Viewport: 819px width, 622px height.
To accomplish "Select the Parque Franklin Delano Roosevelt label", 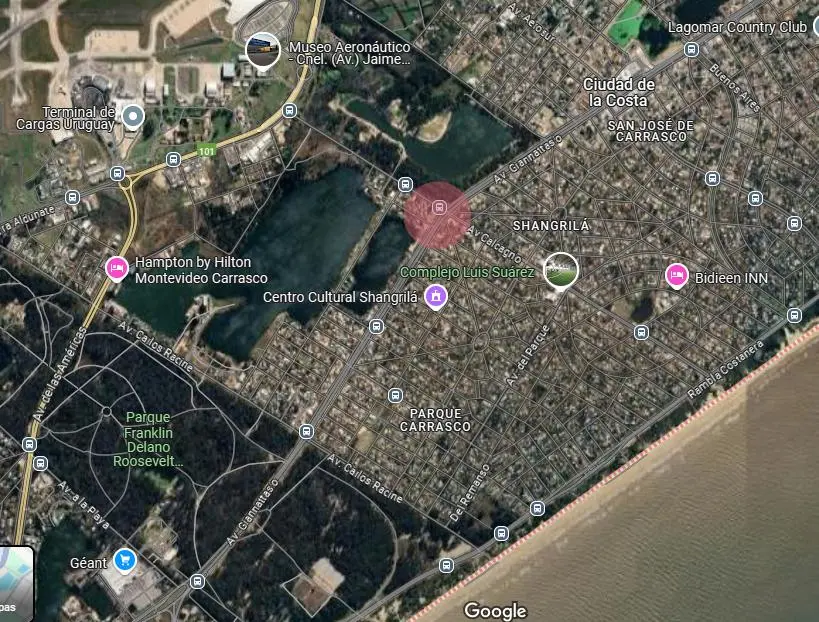I will coord(149,439).
